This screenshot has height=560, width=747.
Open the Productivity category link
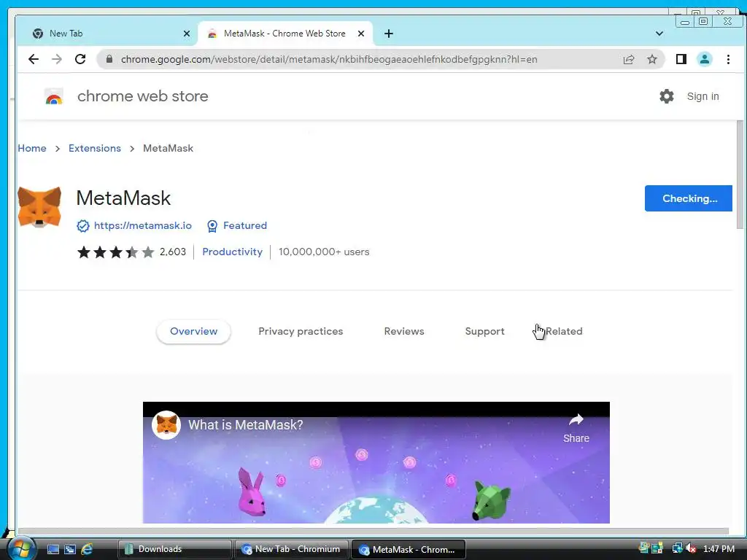tap(233, 252)
